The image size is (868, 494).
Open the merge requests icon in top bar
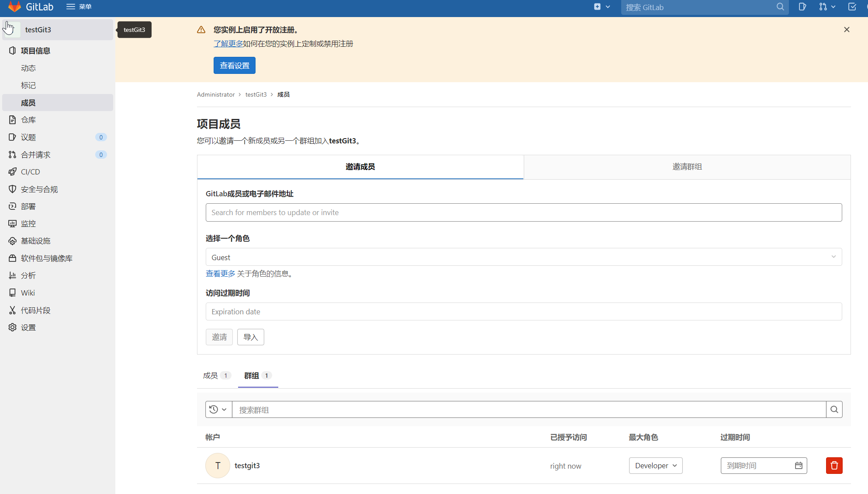tap(823, 7)
